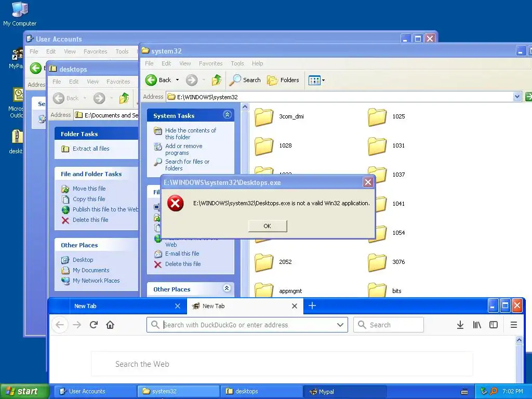Click Back arrow in User Accounts window
The image size is (532, 399).
[36, 68]
